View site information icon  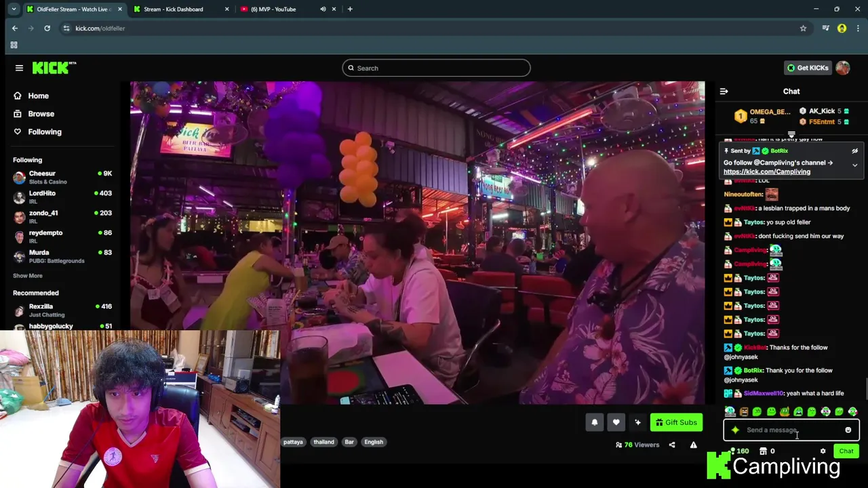[x=66, y=28]
